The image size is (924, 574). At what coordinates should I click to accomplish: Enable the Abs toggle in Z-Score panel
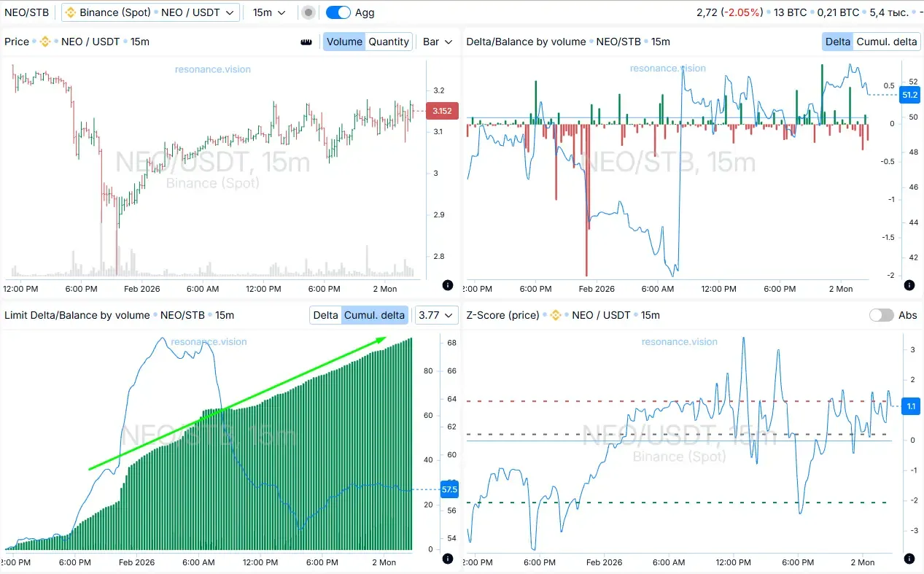pos(881,315)
